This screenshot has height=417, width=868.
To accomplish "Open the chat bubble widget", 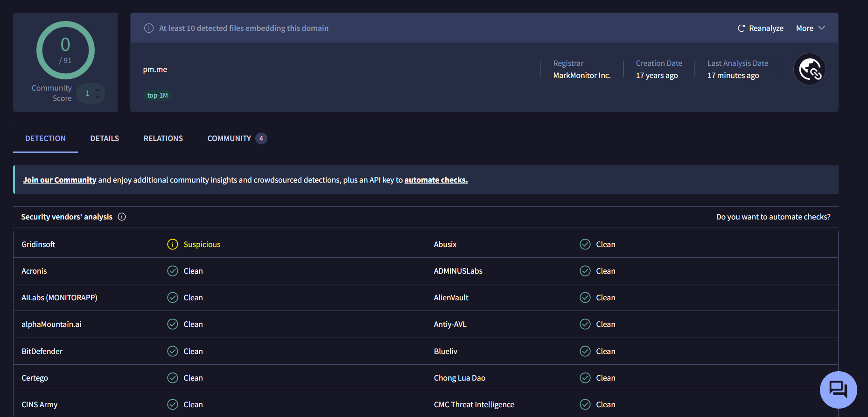I will (x=839, y=389).
